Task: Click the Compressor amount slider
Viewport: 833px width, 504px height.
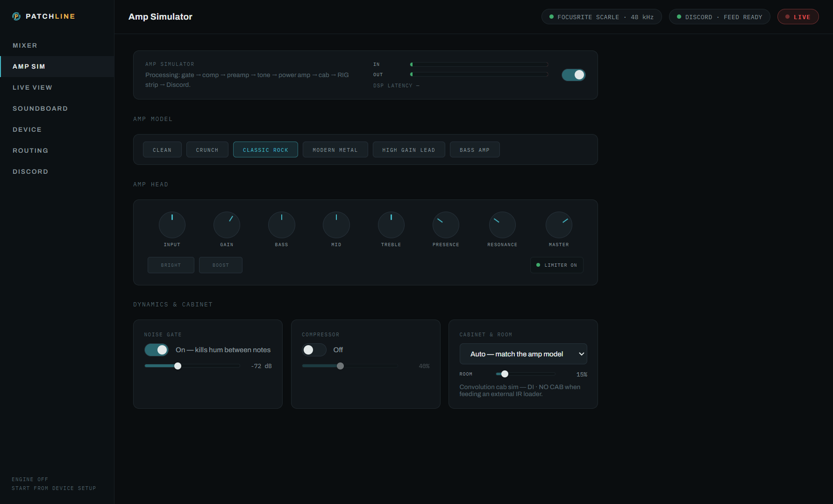Action: click(350, 366)
